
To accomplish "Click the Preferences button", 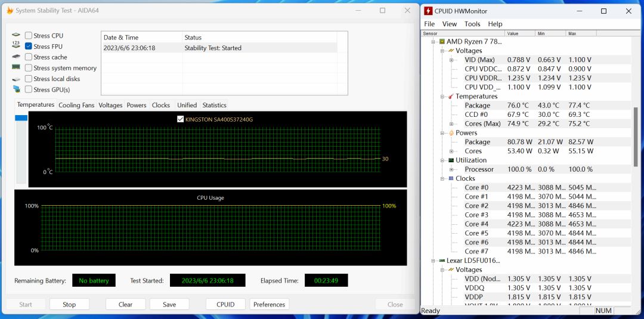I will tap(269, 304).
